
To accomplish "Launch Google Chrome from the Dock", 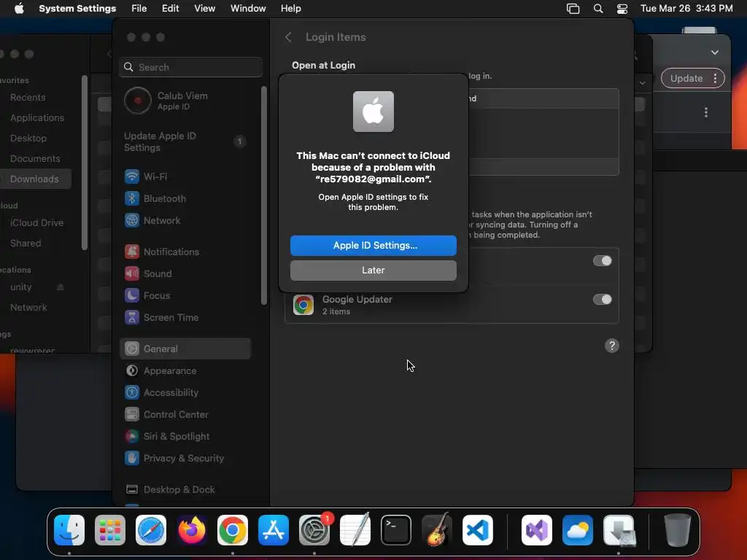I will click(233, 530).
